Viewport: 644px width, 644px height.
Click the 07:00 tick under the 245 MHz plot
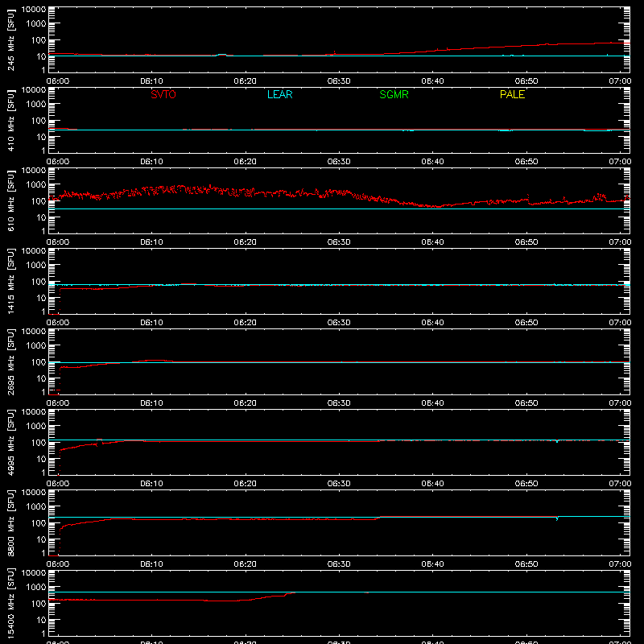point(620,81)
